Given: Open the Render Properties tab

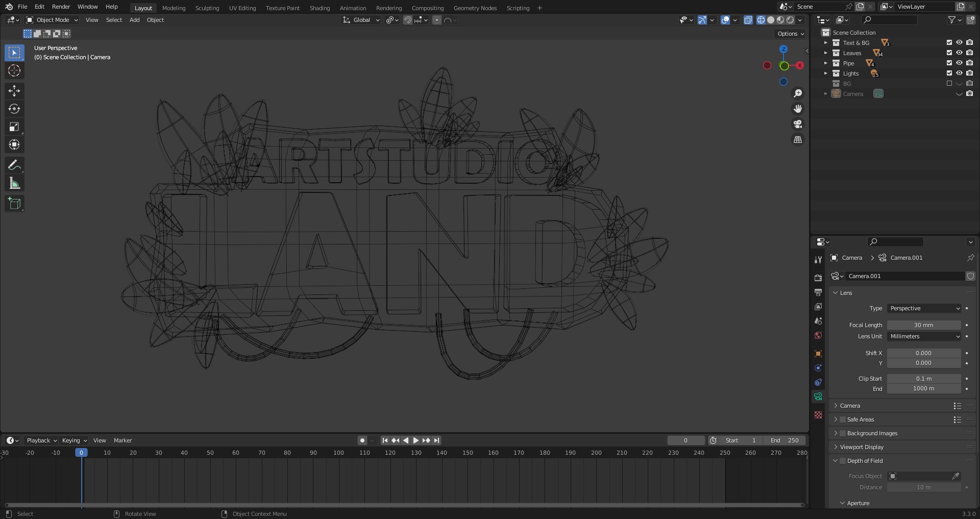Looking at the screenshot, I should click(818, 278).
